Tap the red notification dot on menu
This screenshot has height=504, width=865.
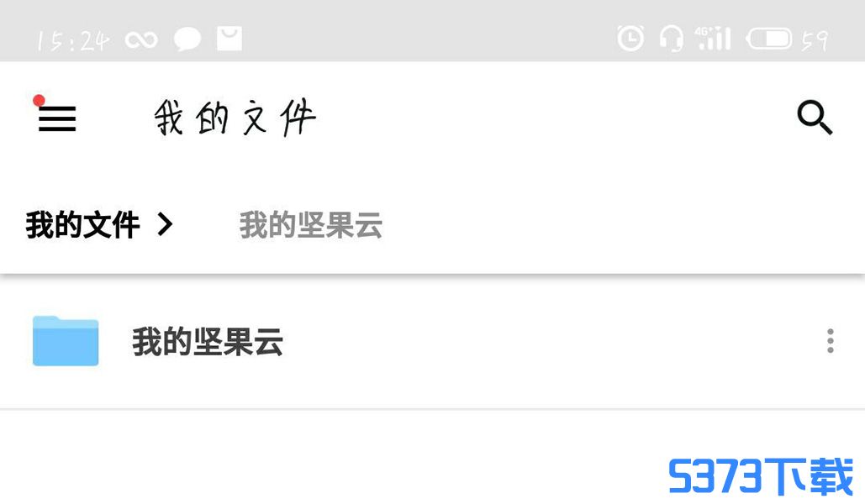point(39,100)
